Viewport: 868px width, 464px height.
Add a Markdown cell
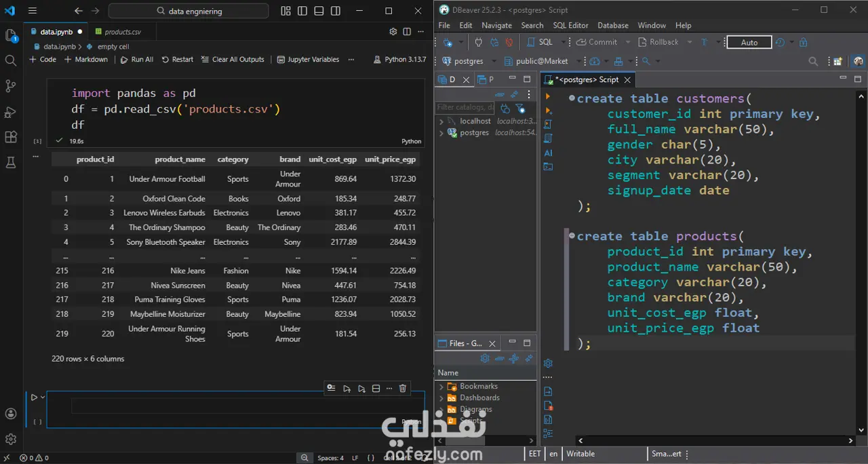[86, 60]
